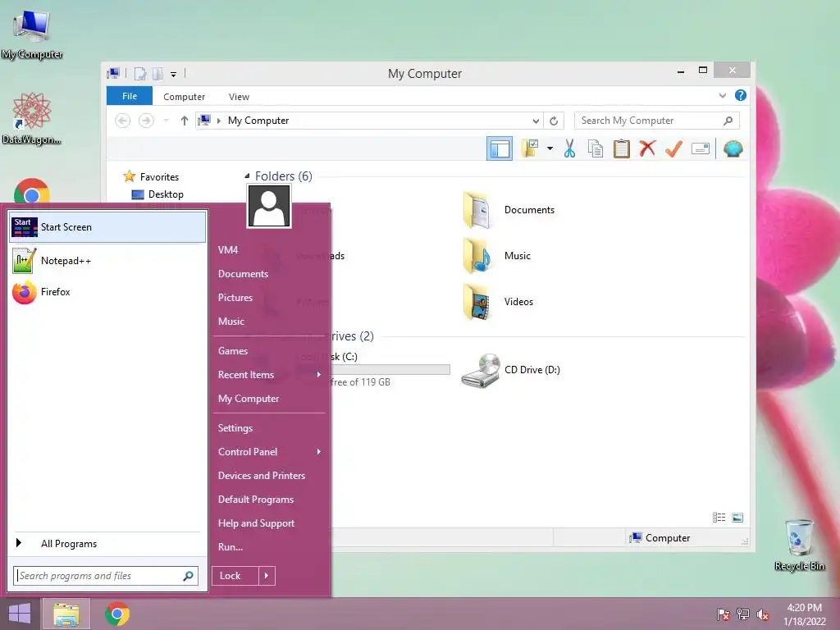The width and height of the screenshot is (840, 630).
Task: Expand the ribbon with the chevron
Action: [722, 95]
